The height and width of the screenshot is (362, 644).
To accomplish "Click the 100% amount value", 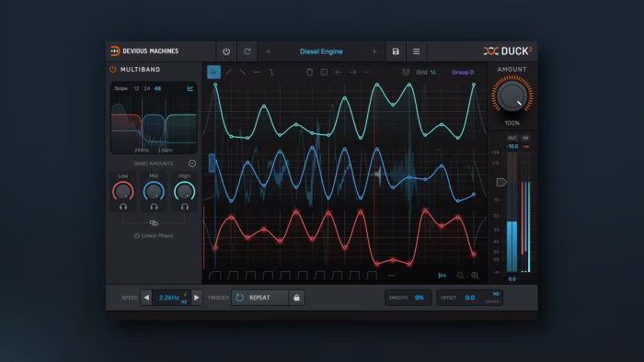I will (x=512, y=123).
